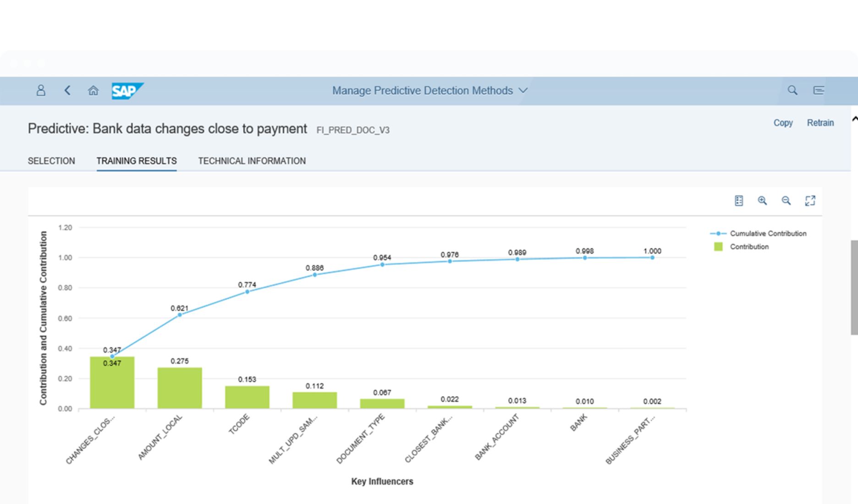Switch to the TECHNICAL INFORMATION tab
This screenshot has height=504, width=858.
(x=252, y=161)
